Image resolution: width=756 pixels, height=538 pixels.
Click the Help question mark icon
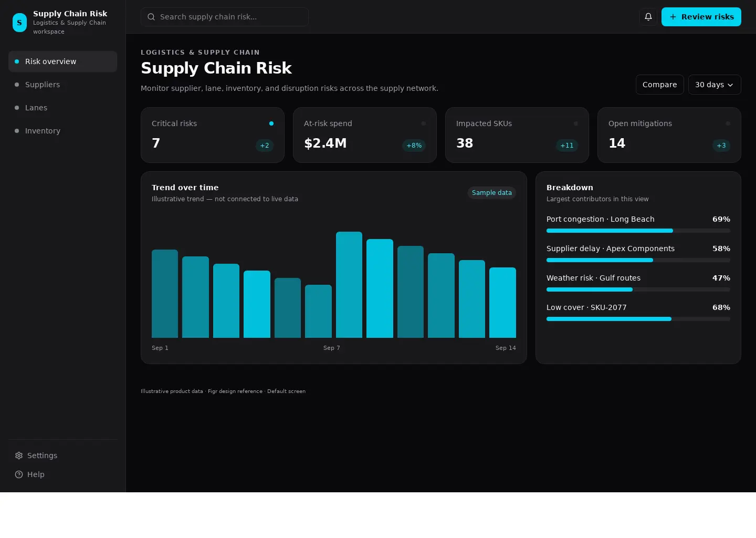[19, 474]
